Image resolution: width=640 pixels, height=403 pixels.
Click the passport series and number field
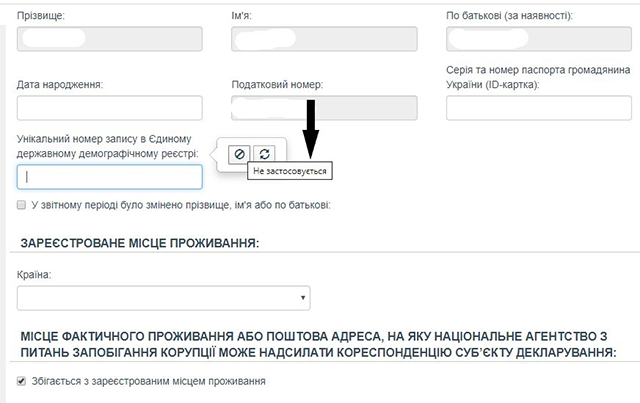[538, 108]
